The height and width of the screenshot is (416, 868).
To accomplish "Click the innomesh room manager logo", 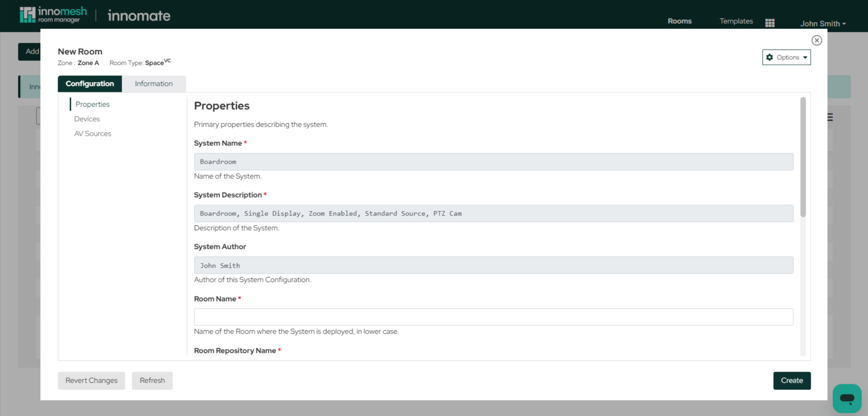I will click(52, 14).
